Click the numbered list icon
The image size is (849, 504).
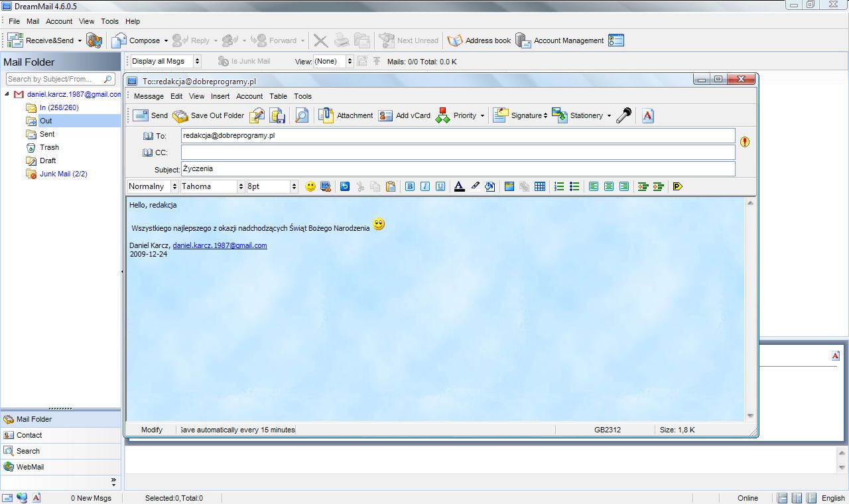tap(559, 186)
